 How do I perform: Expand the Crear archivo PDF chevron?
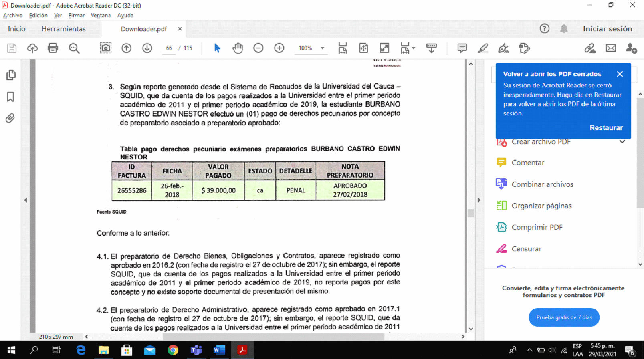pos(622,141)
